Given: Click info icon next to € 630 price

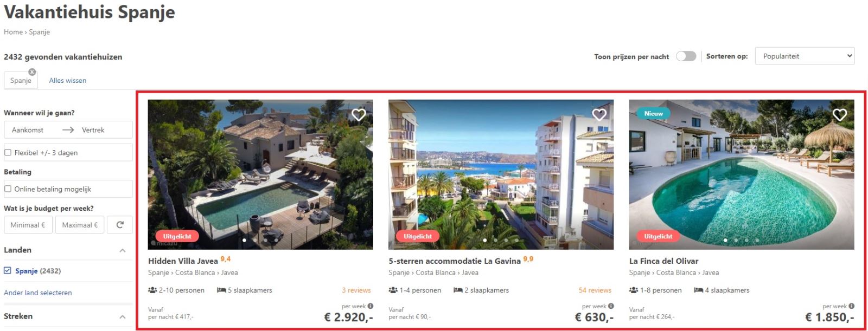Looking at the screenshot, I should coord(611,306).
